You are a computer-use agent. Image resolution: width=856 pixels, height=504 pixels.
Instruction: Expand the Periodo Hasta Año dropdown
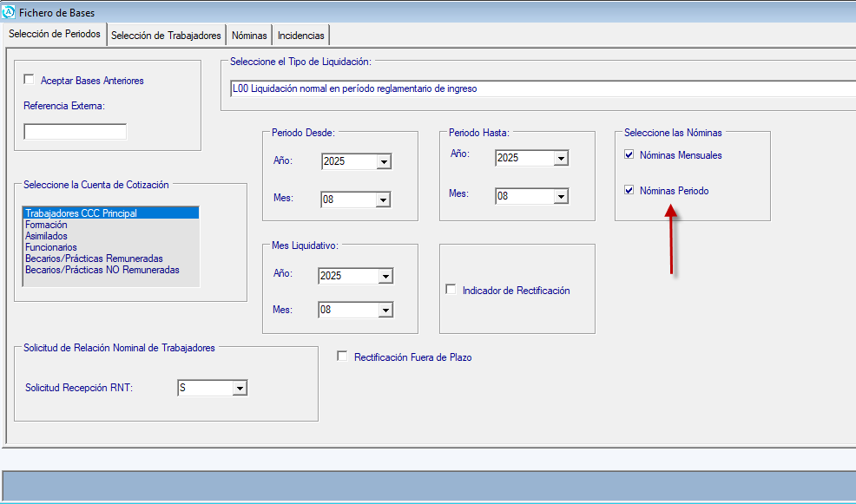click(x=560, y=159)
